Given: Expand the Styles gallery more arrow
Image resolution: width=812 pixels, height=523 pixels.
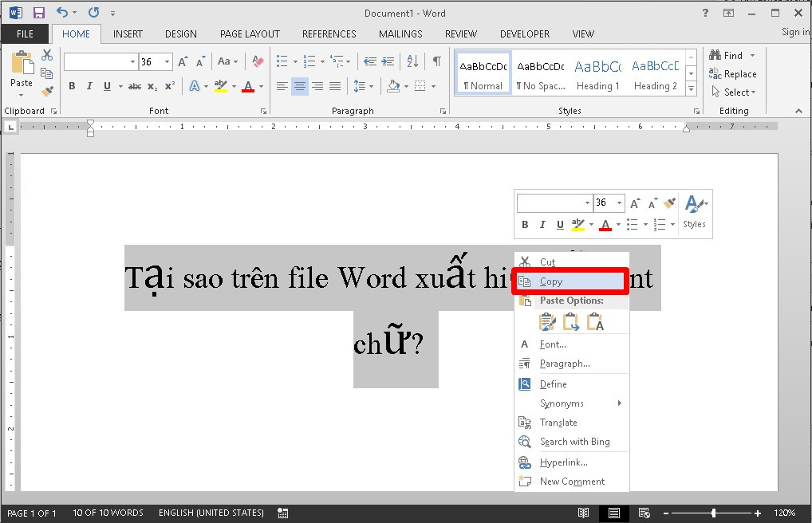Looking at the screenshot, I should click(691, 90).
